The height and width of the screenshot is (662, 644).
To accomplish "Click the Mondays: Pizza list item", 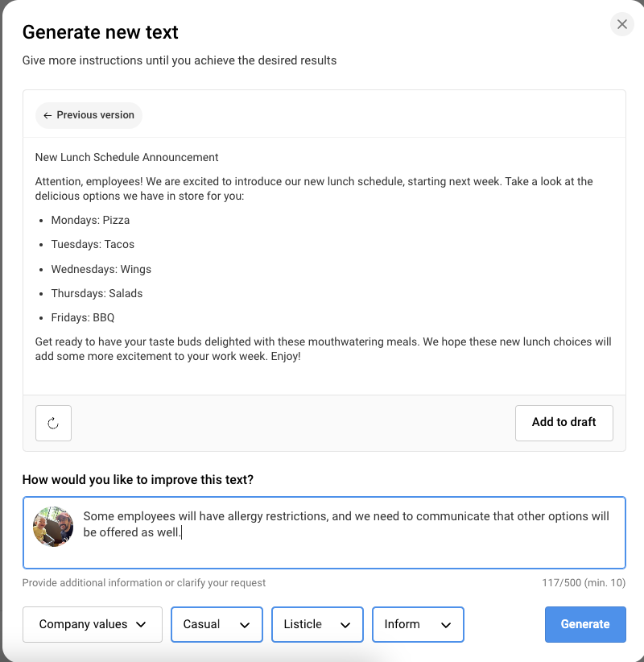I will (90, 220).
